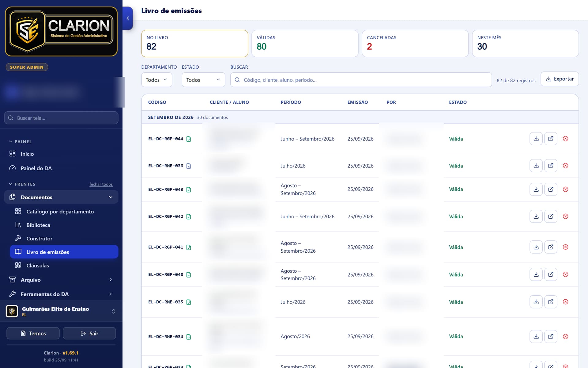Click file icon next to EL-DC-RGP-044

point(189,139)
